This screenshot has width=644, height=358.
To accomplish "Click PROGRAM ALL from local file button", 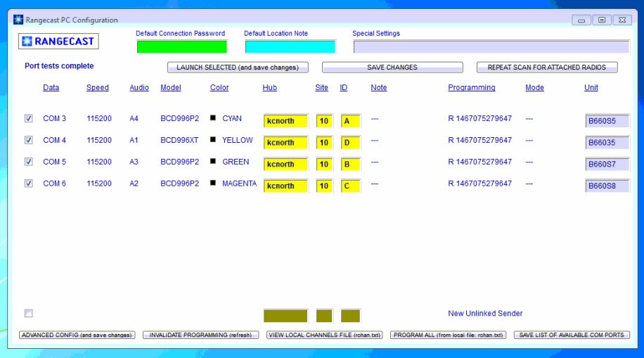I will point(448,335).
